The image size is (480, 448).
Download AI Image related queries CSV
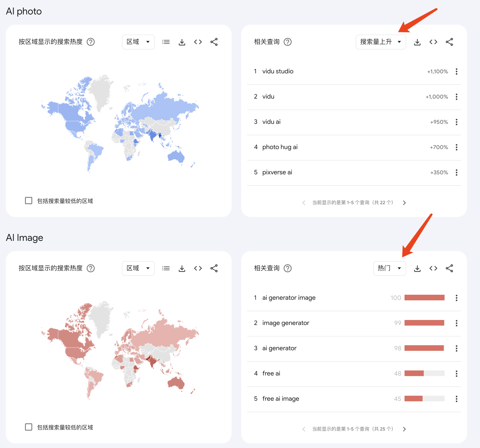tap(417, 268)
